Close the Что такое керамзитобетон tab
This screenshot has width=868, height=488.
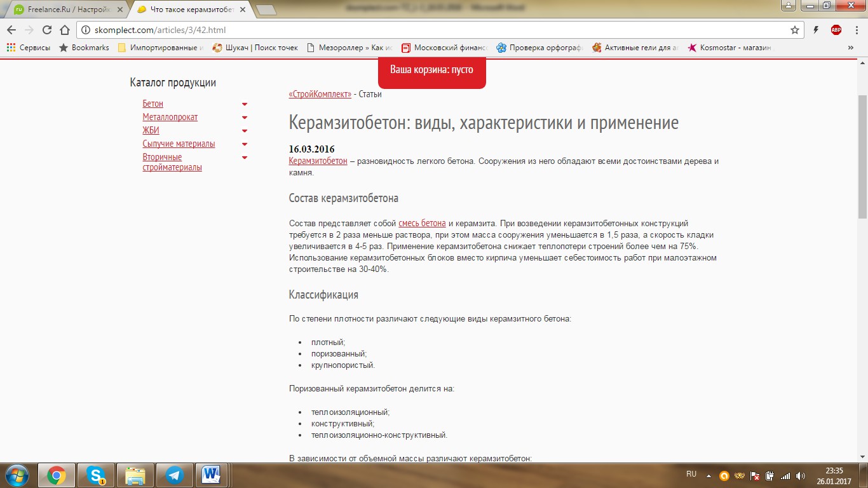(x=243, y=10)
